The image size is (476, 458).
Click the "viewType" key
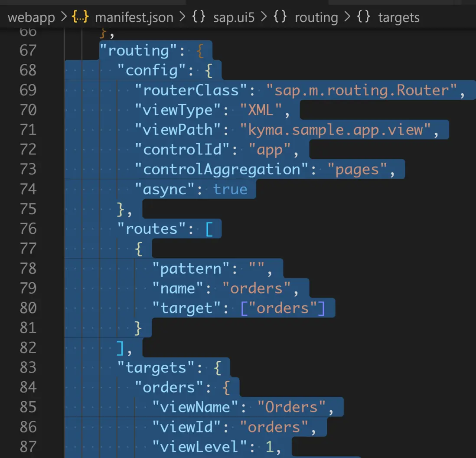pyautogui.click(x=177, y=110)
